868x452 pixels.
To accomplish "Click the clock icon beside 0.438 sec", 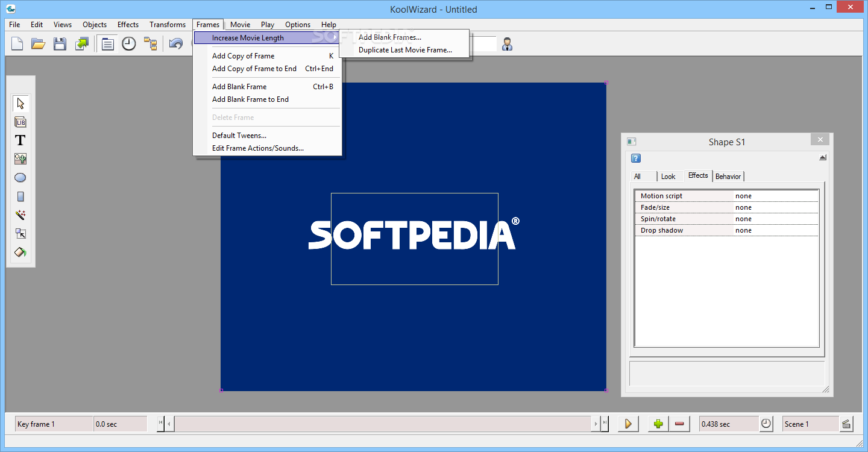I will click(766, 424).
